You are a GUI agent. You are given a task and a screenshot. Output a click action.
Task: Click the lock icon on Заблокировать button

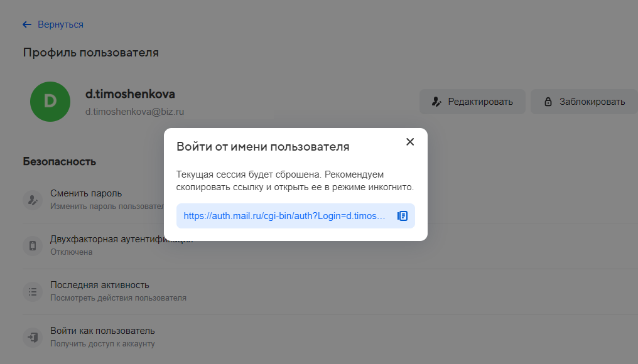click(x=549, y=101)
